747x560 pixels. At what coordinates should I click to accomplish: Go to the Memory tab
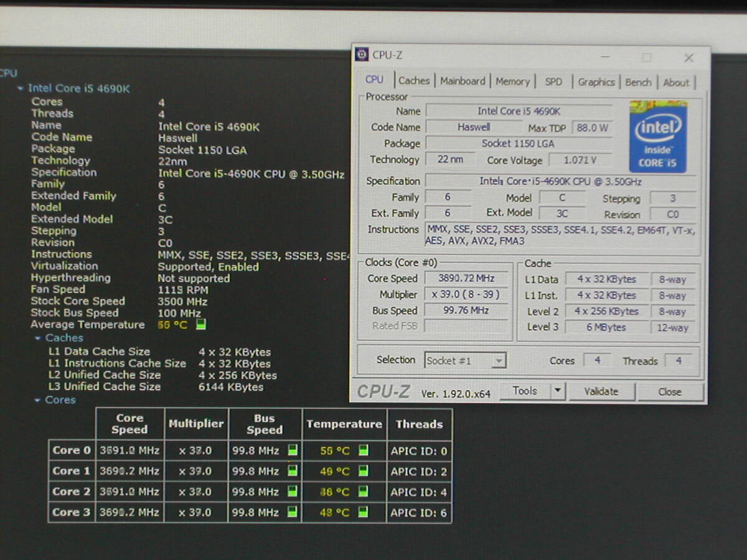click(x=512, y=82)
